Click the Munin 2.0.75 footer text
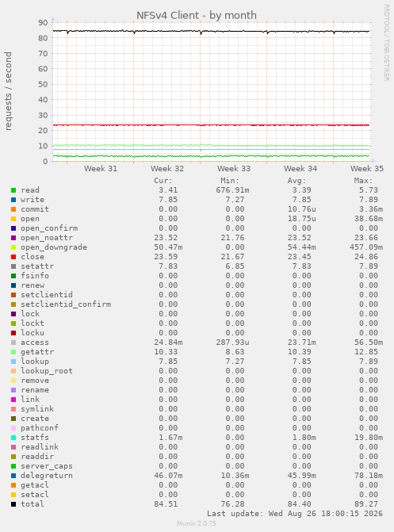Viewport: 394px width, 532px height. click(197, 523)
